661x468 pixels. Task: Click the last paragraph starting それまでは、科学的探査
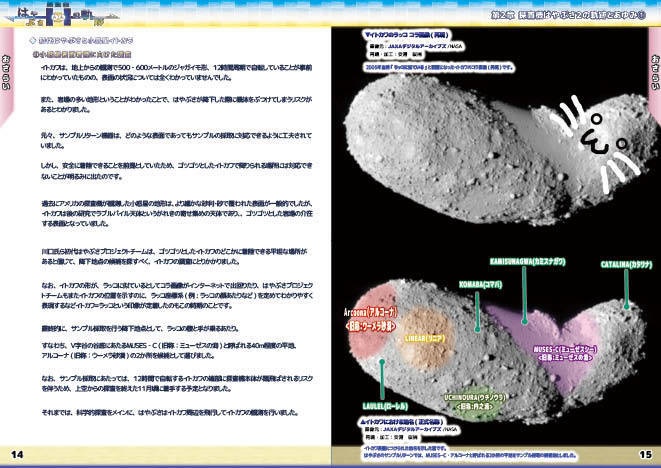(170, 412)
